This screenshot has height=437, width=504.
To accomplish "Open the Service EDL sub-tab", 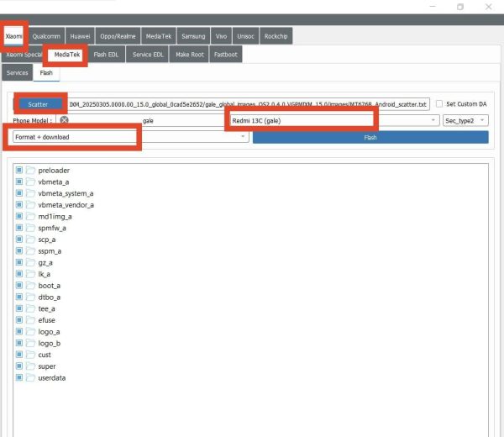I will 148,55.
